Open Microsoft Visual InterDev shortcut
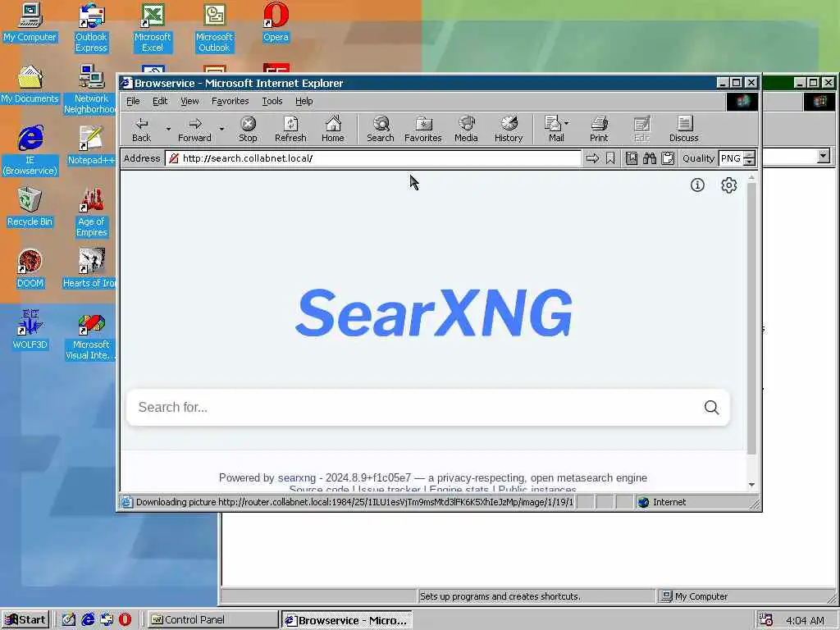This screenshot has height=630, width=840. pos(90,335)
